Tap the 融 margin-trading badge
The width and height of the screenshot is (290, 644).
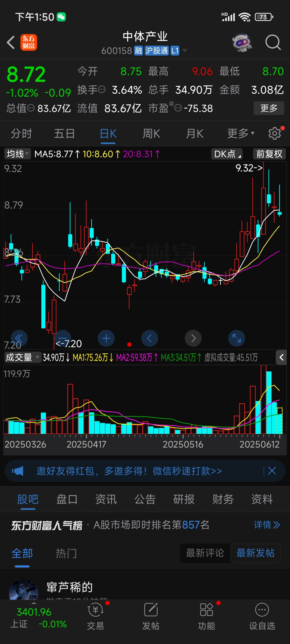pyautogui.click(x=139, y=50)
